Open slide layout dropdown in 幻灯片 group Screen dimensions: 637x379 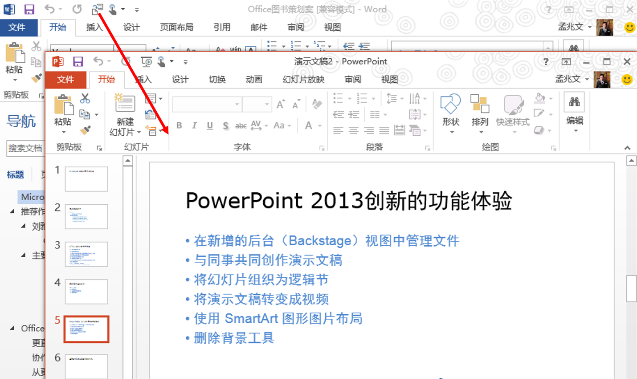point(153,98)
